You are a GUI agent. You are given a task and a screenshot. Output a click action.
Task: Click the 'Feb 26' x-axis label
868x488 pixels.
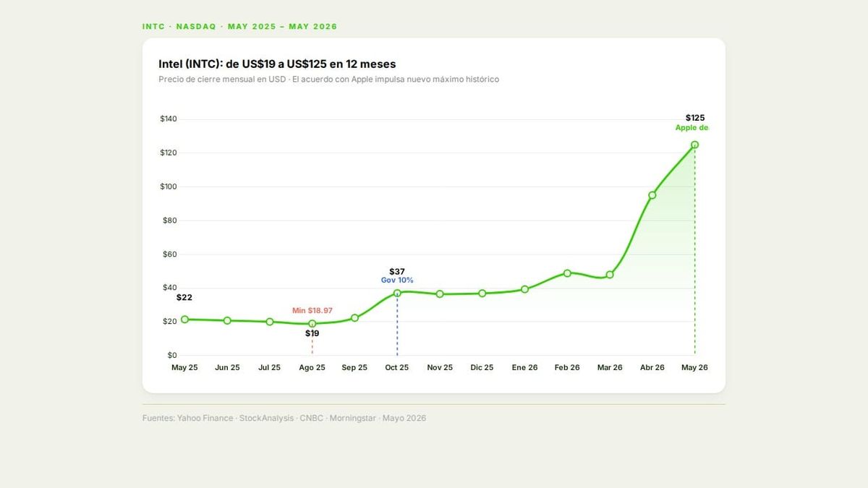(x=567, y=367)
